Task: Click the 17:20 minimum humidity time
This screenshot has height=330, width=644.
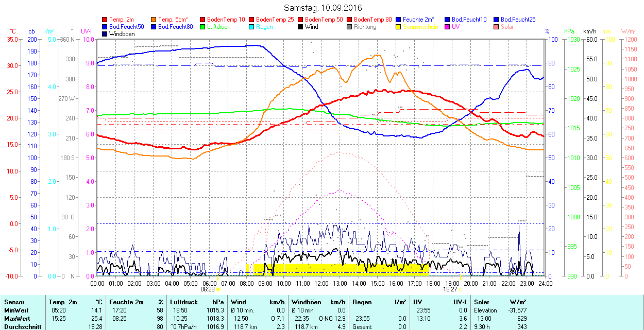Action: (x=119, y=310)
